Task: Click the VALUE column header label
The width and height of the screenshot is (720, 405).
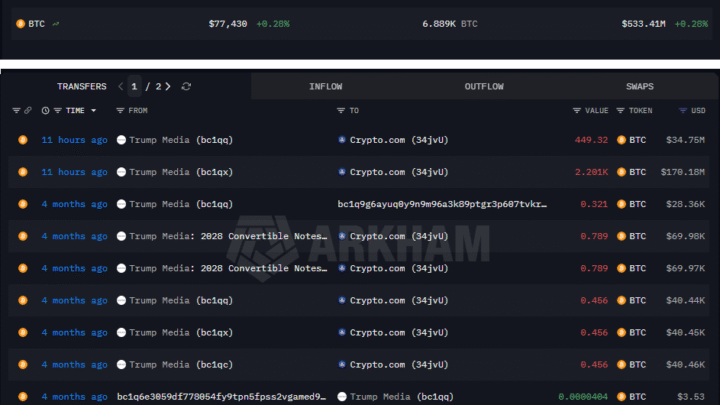Action: (597, 111)
